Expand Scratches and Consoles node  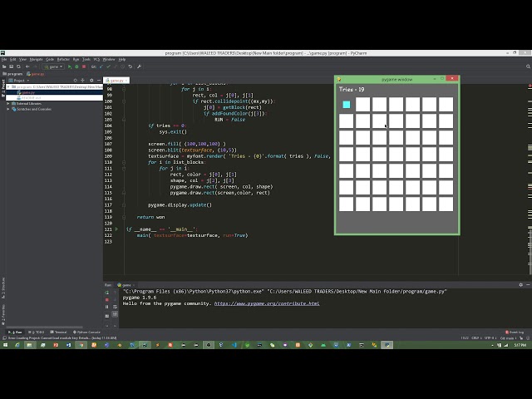click(8, 109)
